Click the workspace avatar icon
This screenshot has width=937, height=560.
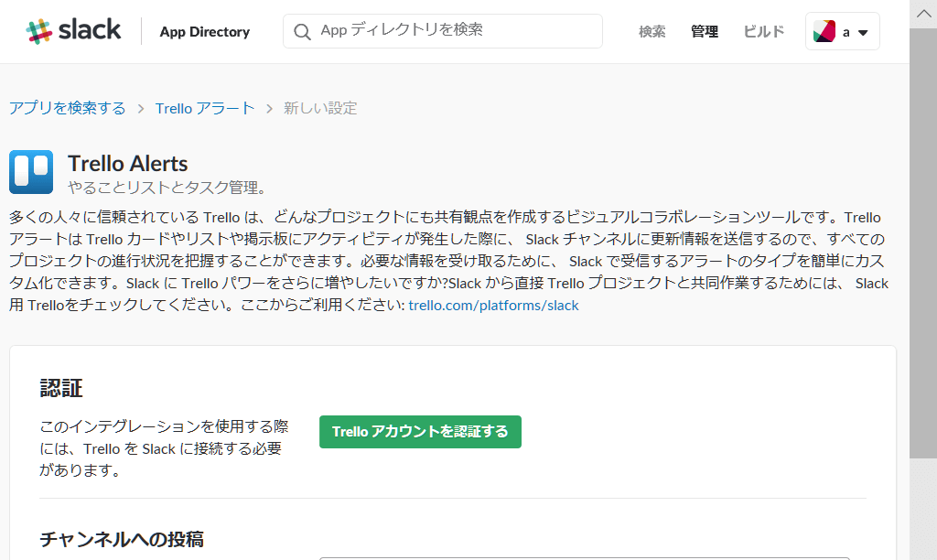[824, 32]
